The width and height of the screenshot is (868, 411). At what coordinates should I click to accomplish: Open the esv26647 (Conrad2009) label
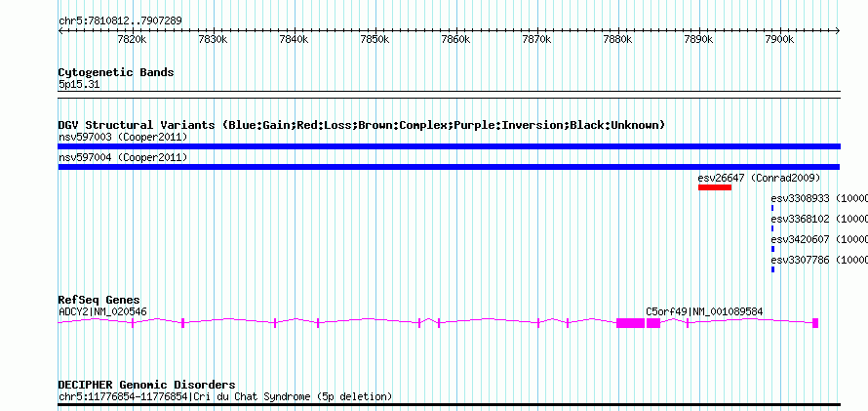(x=759, y=178)
